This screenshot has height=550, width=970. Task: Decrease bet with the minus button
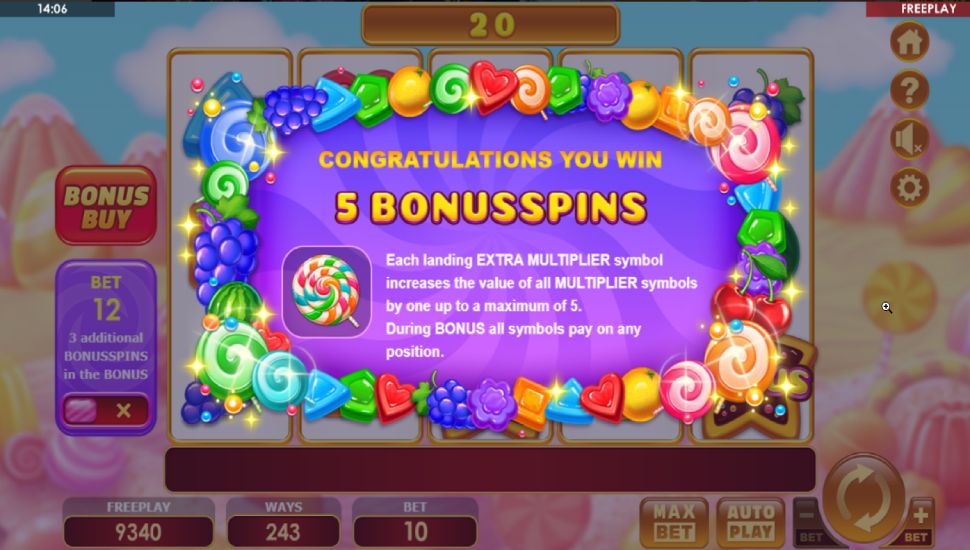809,522
